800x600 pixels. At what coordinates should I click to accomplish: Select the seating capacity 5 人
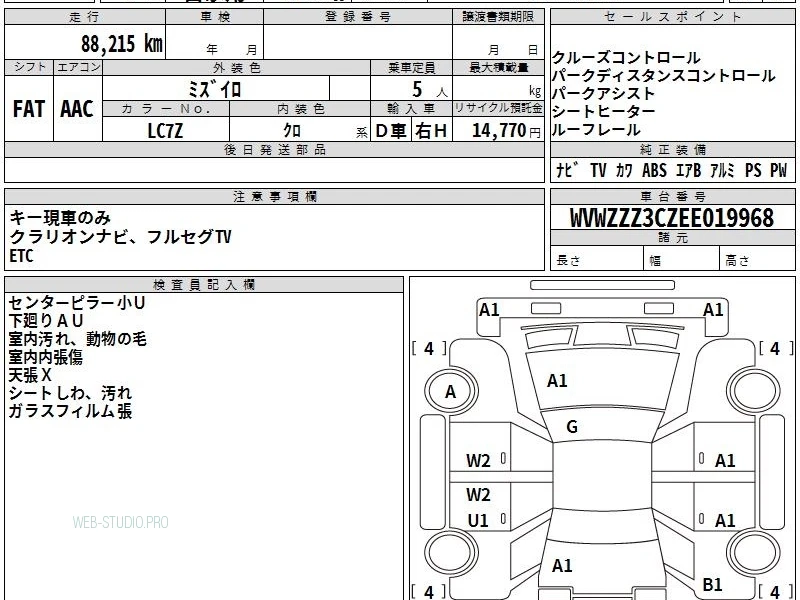(x=430, y=90)
